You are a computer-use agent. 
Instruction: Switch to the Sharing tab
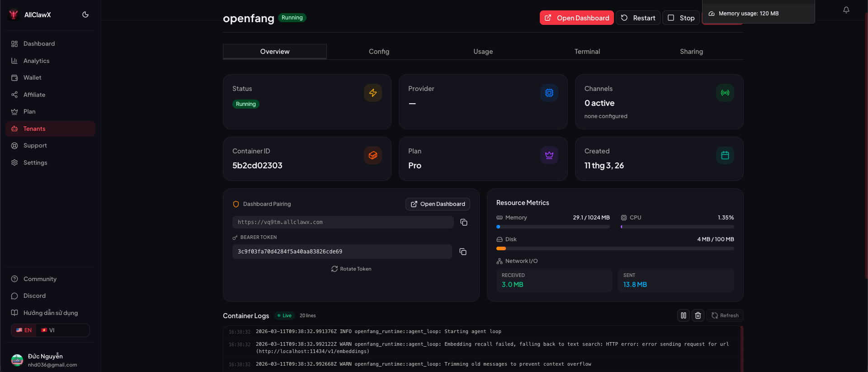click(691, 52)
